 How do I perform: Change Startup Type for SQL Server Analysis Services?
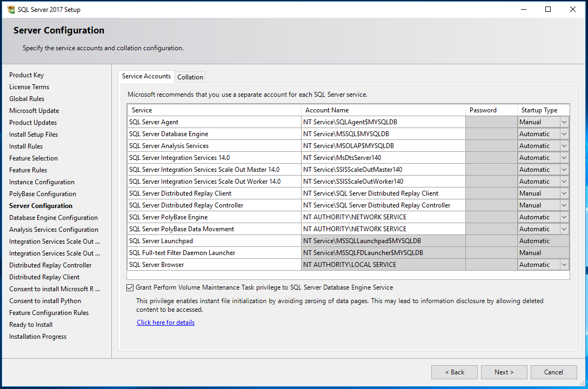564,146
